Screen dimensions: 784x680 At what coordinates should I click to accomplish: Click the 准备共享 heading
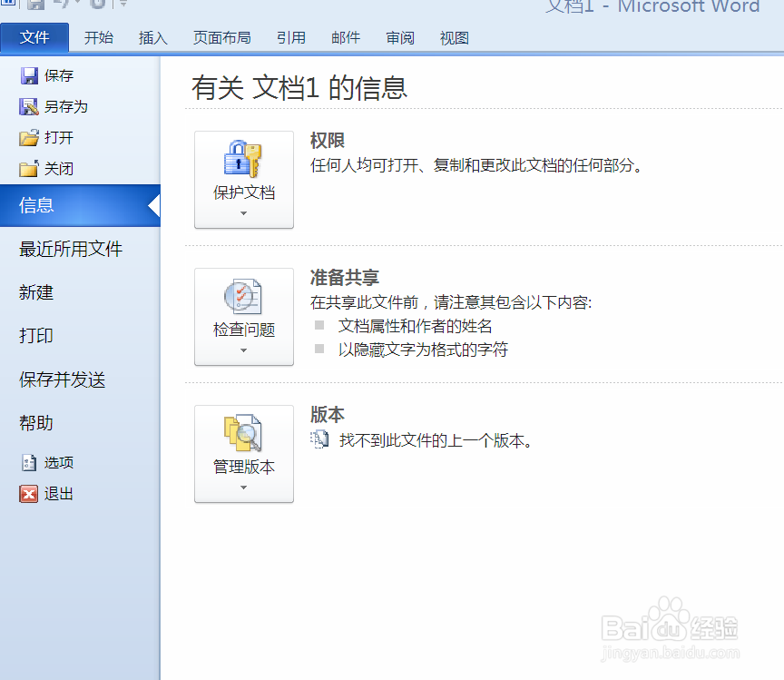[x=345, y=278]
